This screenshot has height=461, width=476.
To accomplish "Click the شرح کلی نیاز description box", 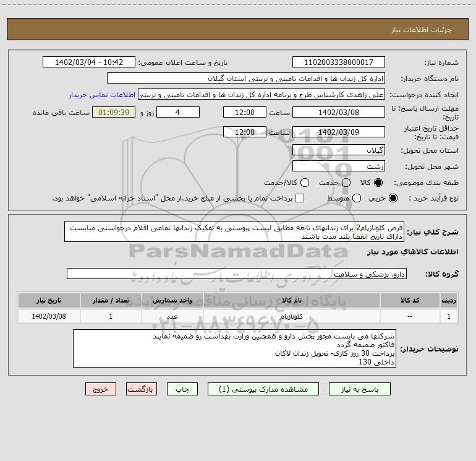I will 234,232.
